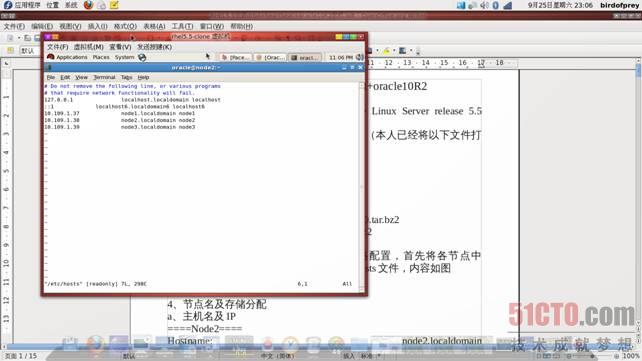Screen dimensions: 642x361
Task: Open the highlighting color dropdown arrow
Action: [394, 51]
